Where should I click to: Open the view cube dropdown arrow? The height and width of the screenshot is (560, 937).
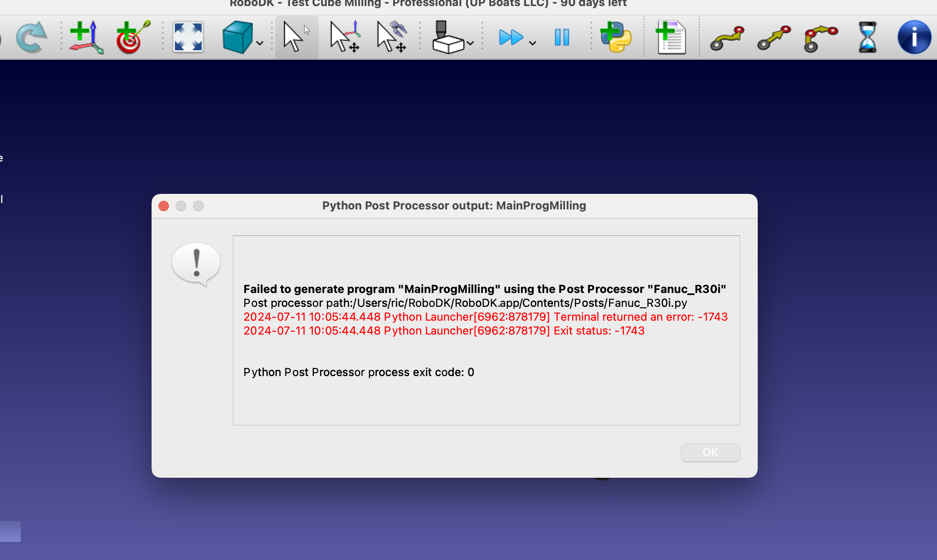click(x=260, y=43)
